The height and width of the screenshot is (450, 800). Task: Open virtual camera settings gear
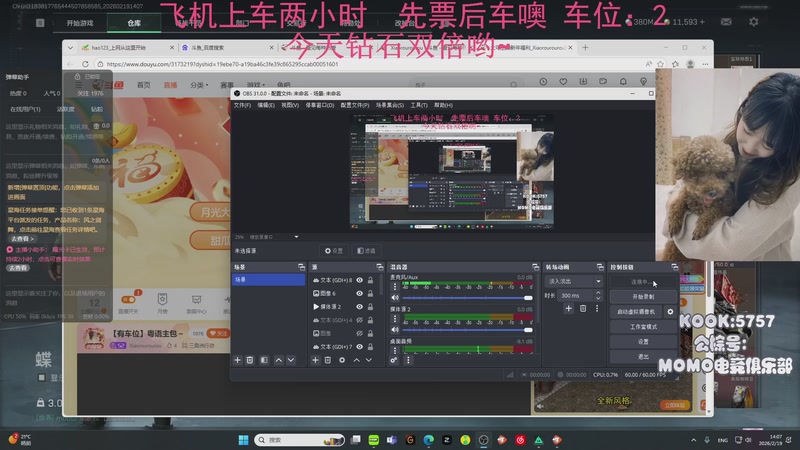(x=670, y=311)
